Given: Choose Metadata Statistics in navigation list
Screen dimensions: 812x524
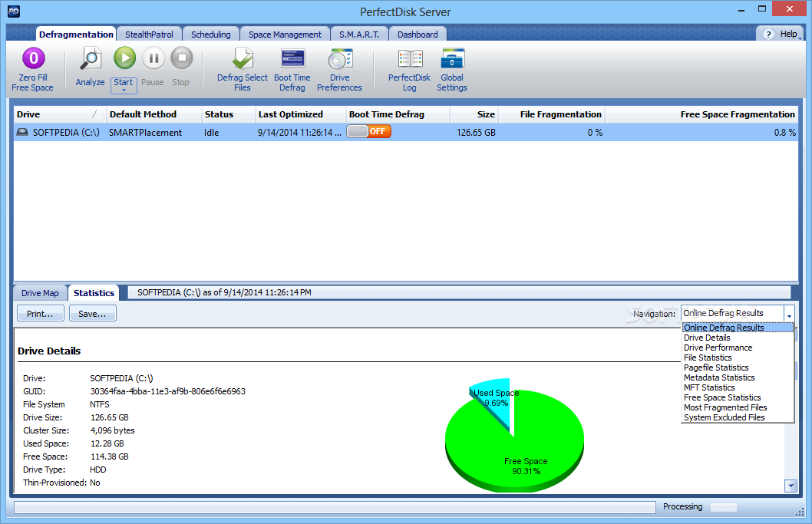Looking at the screenshot, I should tap(738, 377).
